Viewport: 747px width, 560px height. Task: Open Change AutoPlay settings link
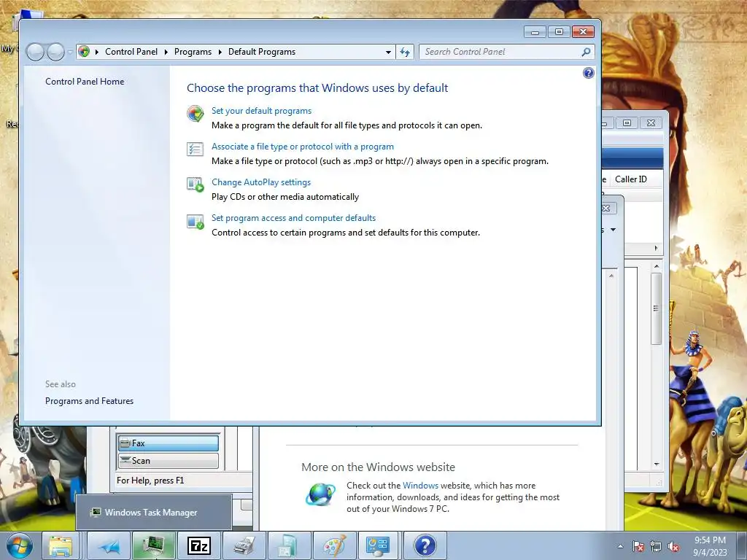click(261, 182)
